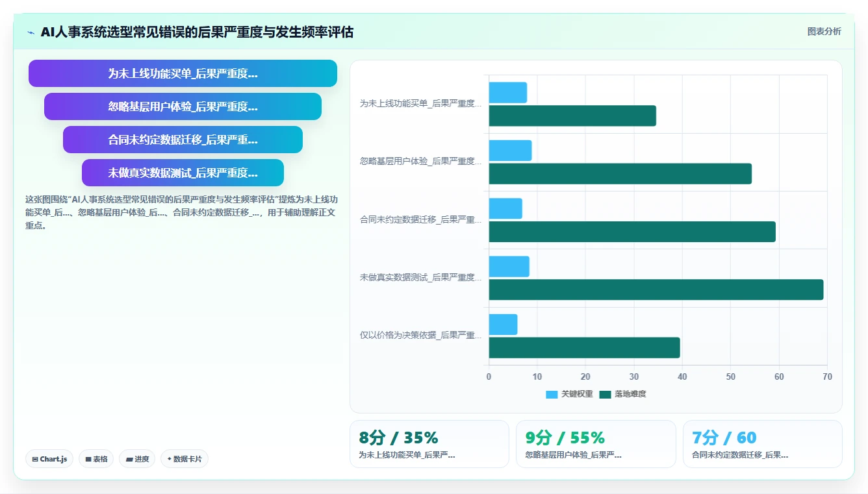
Task: Click the blue bar for 合同未约定数据迁移
Action: click(x=505, y=208)
